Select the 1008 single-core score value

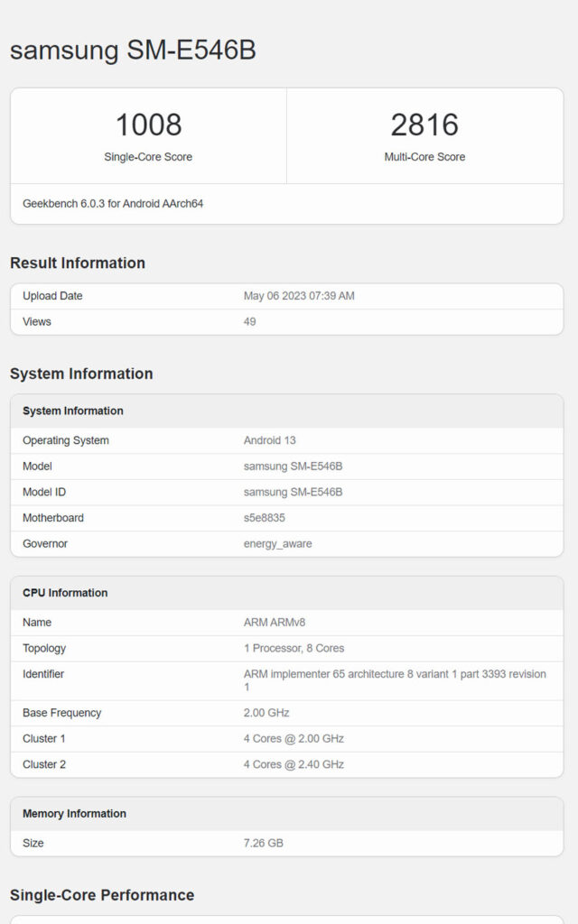149,125
